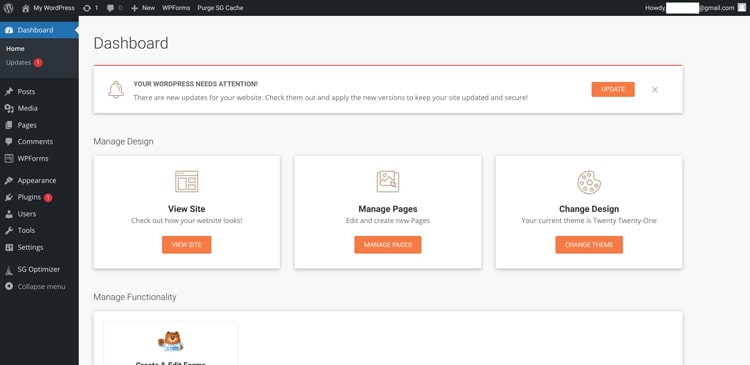Viewport: 750px width, 365px height.
Task: Click the Change Design card heading
Action: (x=589, y=209)
